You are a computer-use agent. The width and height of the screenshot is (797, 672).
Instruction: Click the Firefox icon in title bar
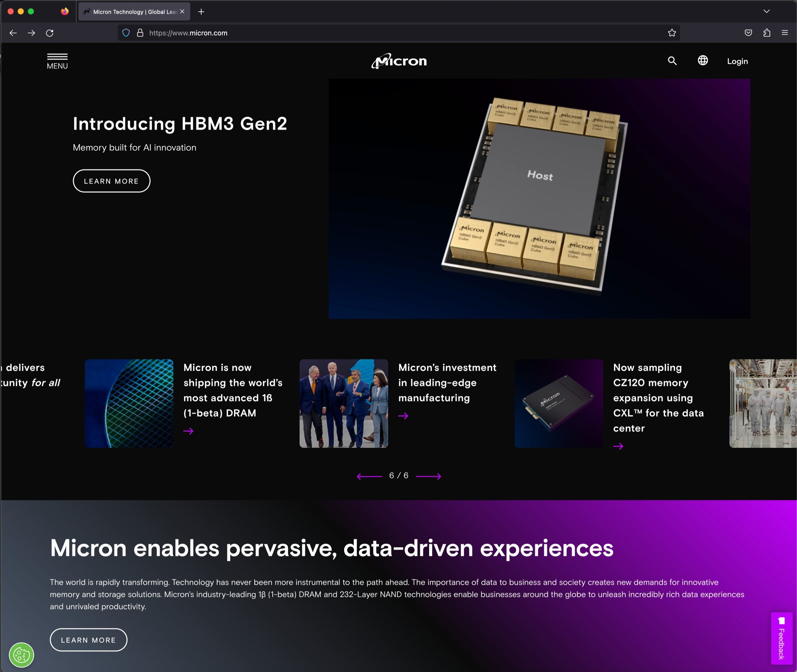[x=65, y=11]
